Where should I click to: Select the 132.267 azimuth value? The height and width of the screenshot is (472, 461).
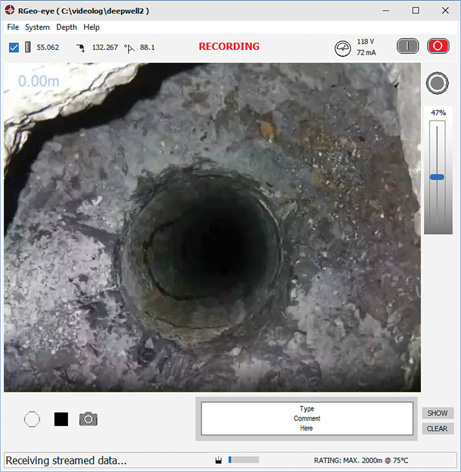[105, 47]
